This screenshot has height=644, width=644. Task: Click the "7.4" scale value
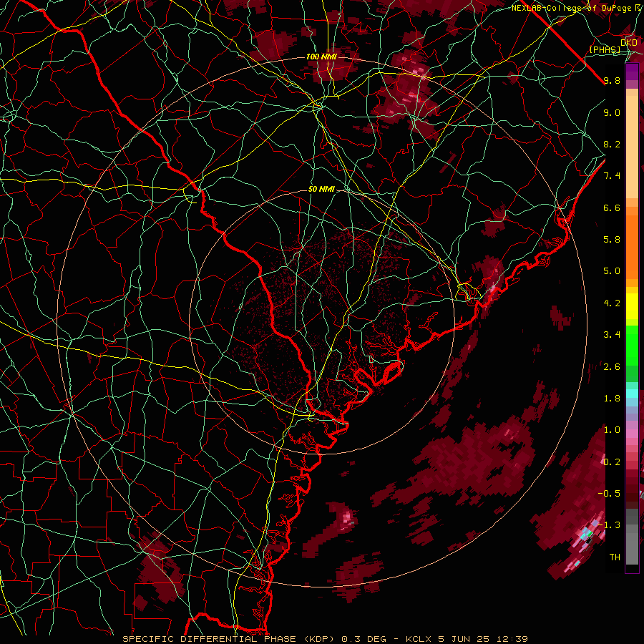click(612, 176)
